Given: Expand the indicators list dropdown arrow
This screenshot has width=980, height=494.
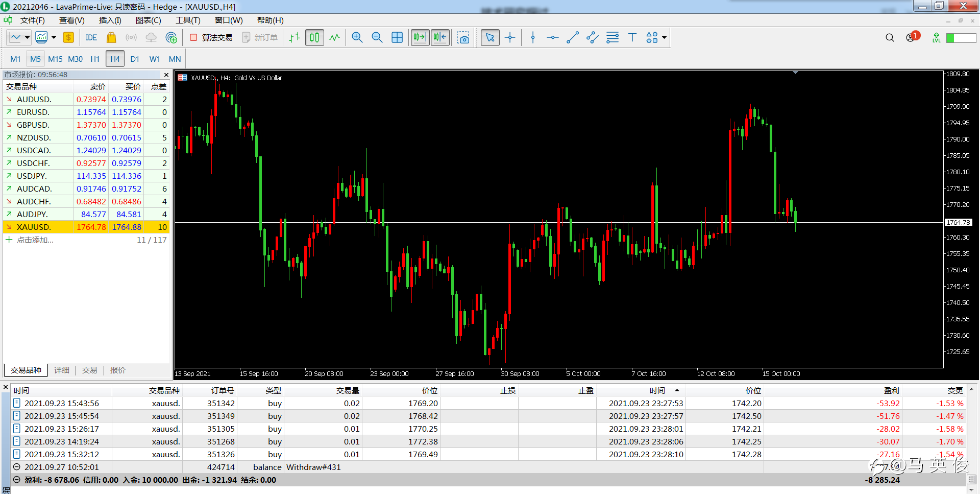Looking at the screenshot, I should [x=54, y=38].
